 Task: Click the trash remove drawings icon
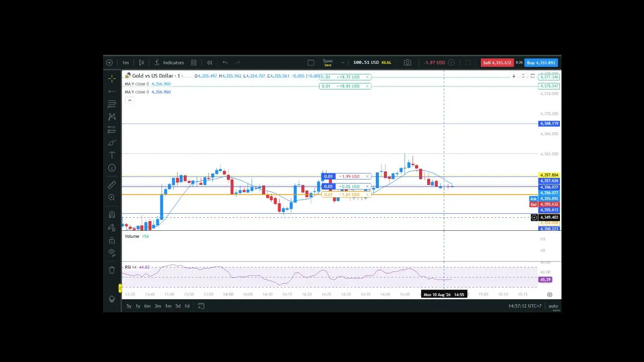(x=112, y=270)
